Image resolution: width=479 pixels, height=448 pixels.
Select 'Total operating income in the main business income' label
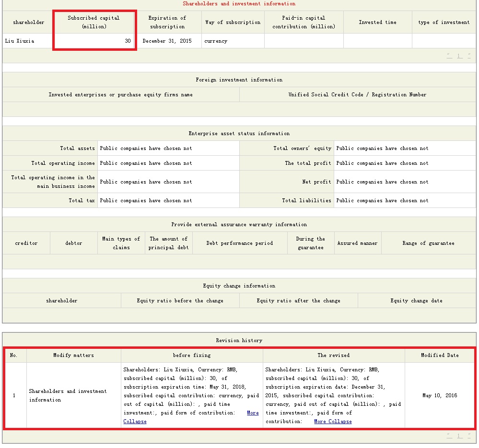coord(53,182)
